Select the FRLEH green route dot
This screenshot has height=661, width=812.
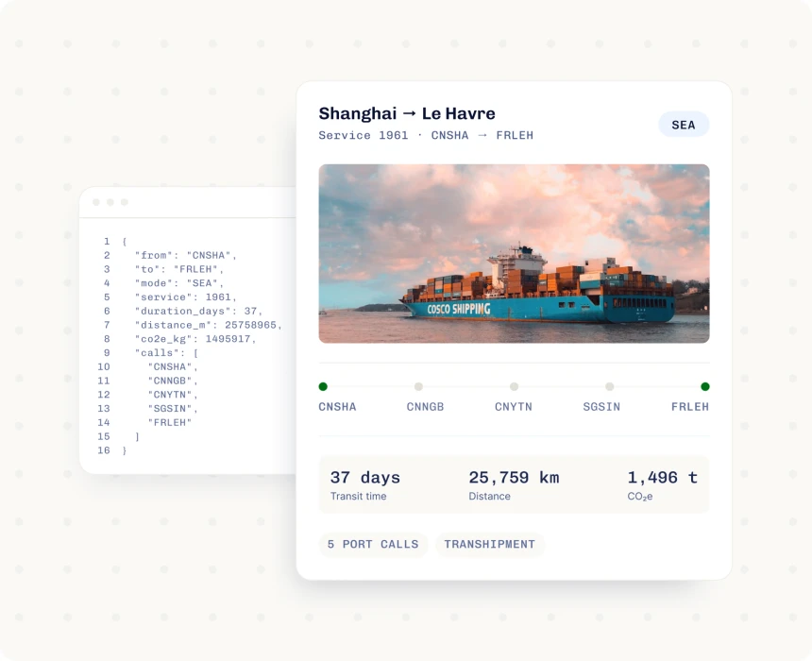point(704,386)
